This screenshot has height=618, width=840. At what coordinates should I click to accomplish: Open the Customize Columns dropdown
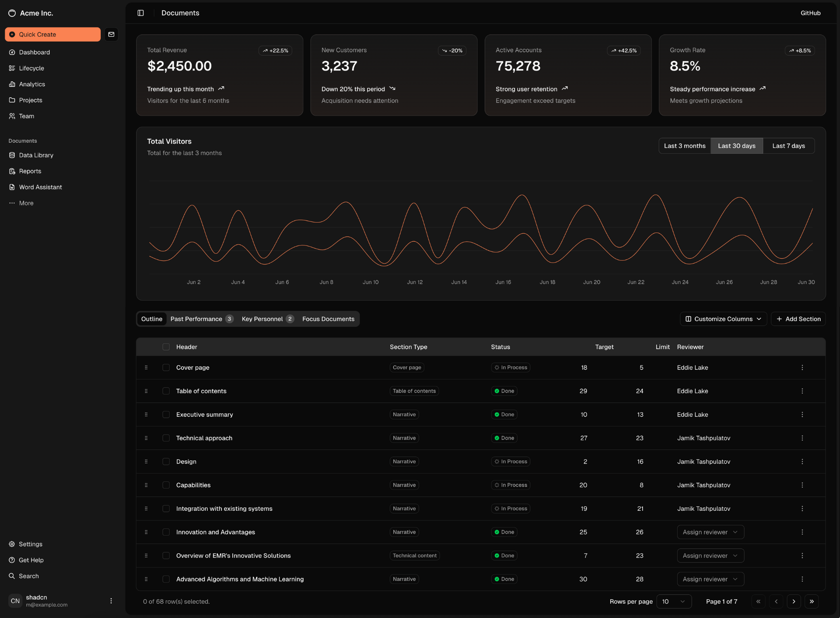pos(723,319)
